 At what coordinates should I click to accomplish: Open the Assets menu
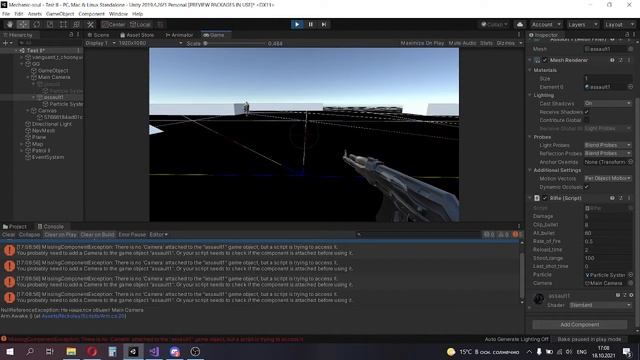point(35,14)
